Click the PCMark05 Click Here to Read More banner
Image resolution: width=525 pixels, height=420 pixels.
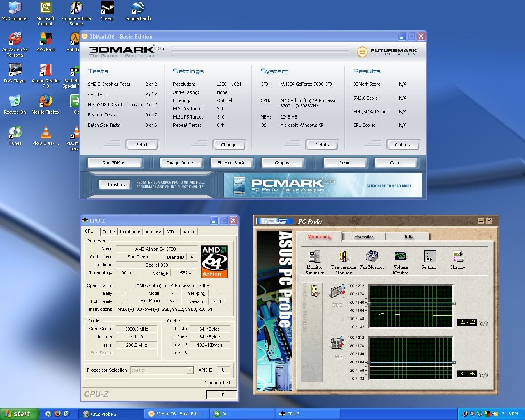(323, 185)
